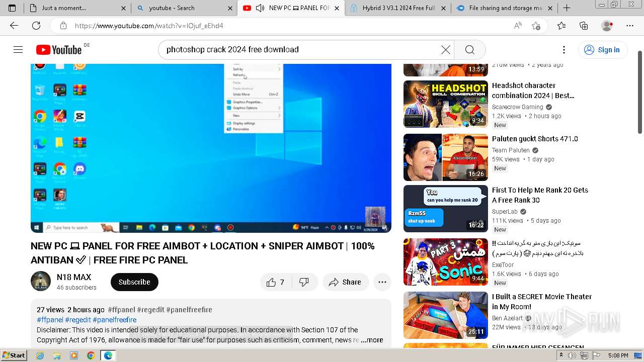
Task: Open Edge Settings and more menu
Action: coord(630,26)
